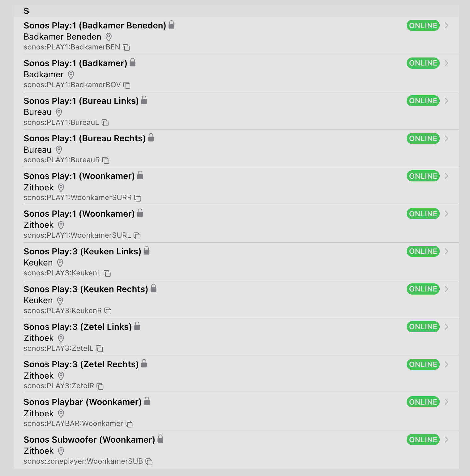
Task: Click ONLINE status of Sonos Play:3 (Zetel Links)
Action: pyautogui.click(x=423, y=327)
